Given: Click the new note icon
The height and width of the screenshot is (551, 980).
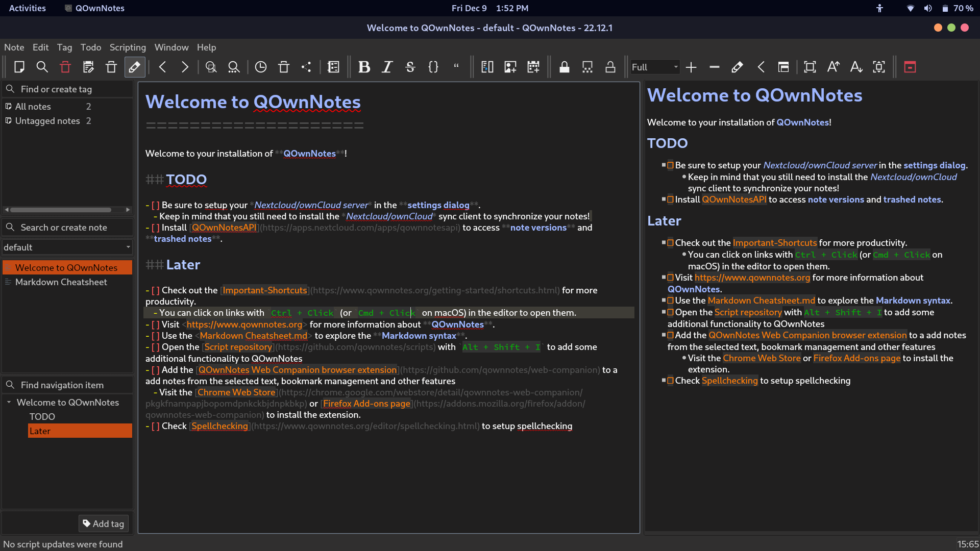Looking at the screenshot, I should point(19,67).
